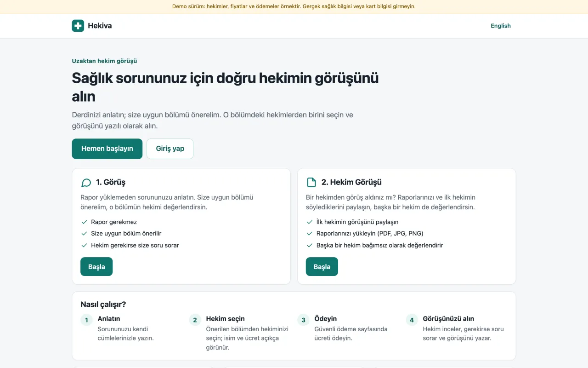Click the Hekim inceler, gerekirse soru description
This screenshot has width=588, height=368.
[x=464, y=333]
